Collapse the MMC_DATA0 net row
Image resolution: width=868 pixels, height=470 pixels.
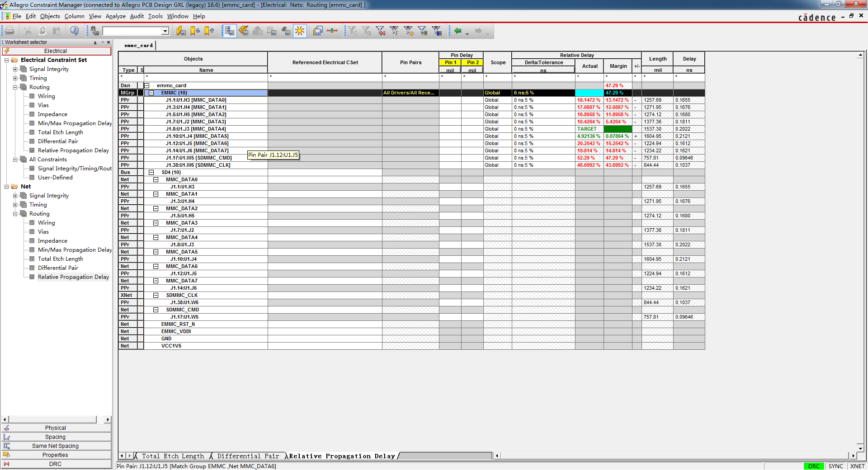pos(156,179)
